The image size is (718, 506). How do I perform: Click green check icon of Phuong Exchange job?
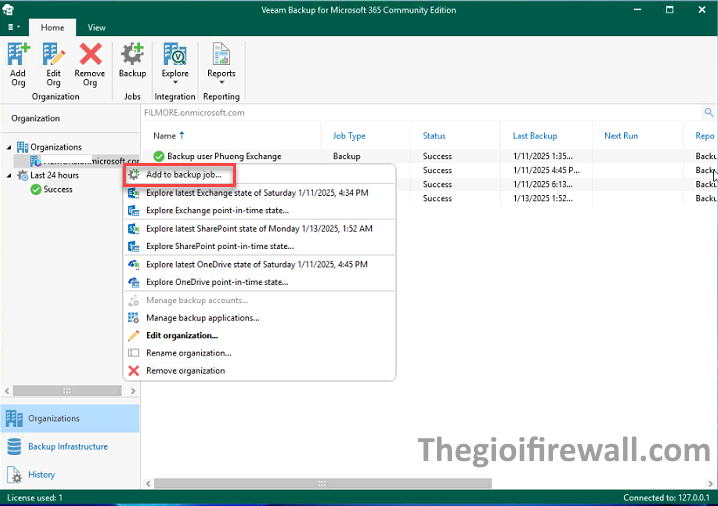tap(159, 156)
